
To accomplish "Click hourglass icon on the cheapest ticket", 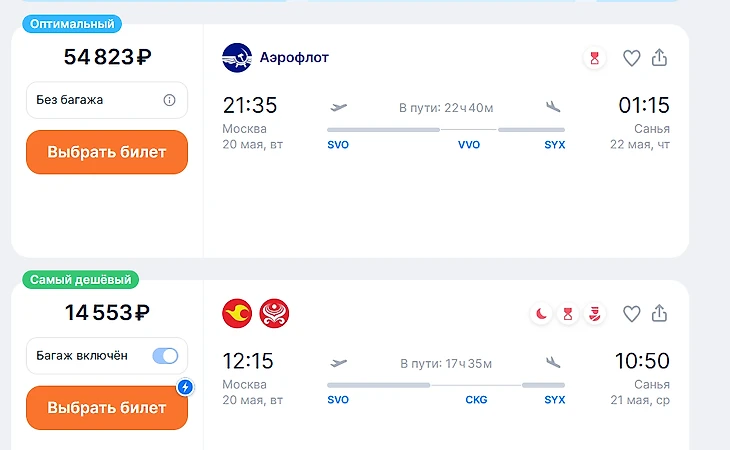I will (x=568, y=314).
